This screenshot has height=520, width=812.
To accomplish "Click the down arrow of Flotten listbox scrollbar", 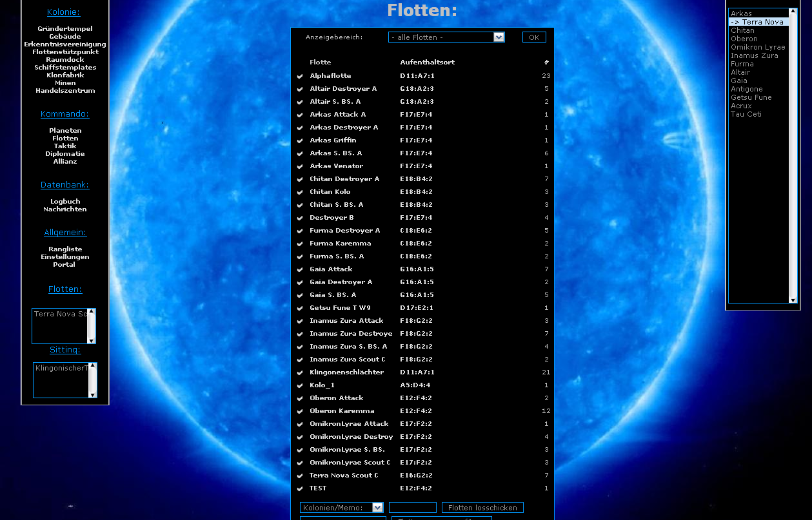I will coord(92,340).
